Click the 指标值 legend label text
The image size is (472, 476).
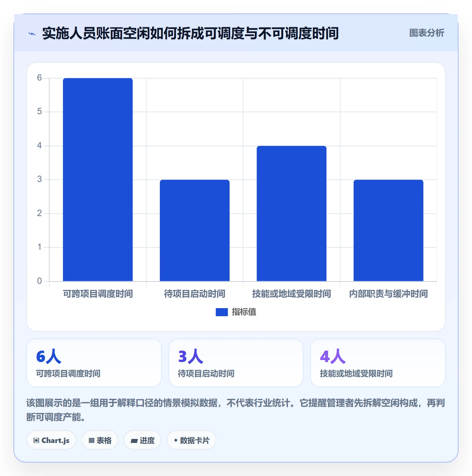click(244, 312)
